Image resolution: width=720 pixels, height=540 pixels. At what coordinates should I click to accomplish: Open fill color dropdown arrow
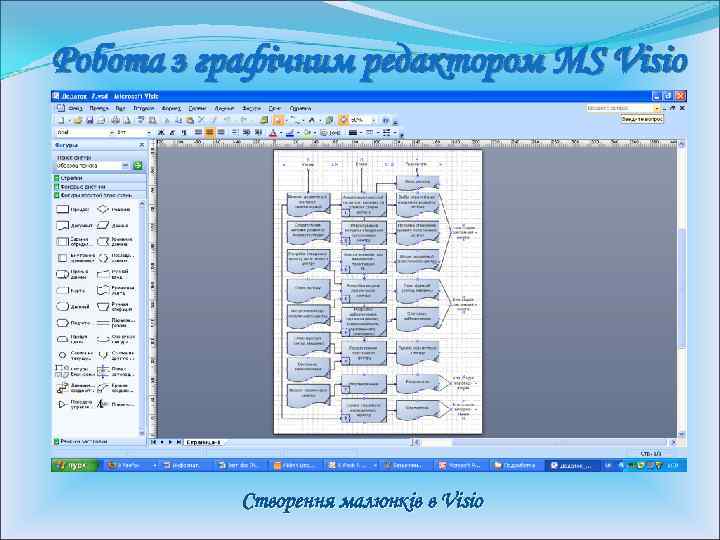315,133
